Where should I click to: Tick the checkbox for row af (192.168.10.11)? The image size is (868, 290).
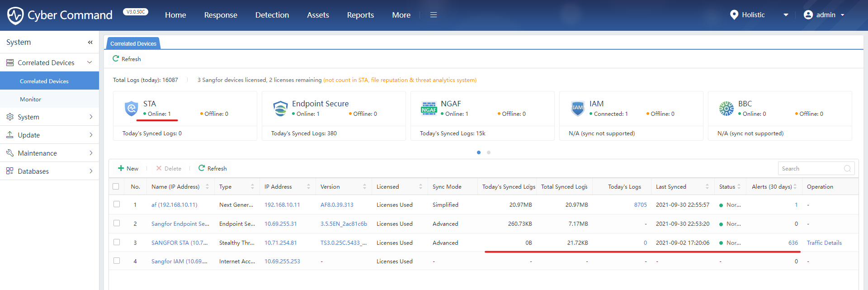[117, 204]
